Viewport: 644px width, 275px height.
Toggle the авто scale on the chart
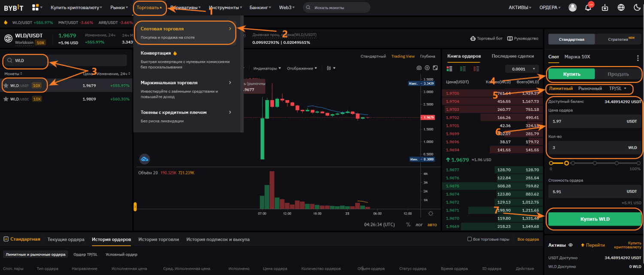432,224
